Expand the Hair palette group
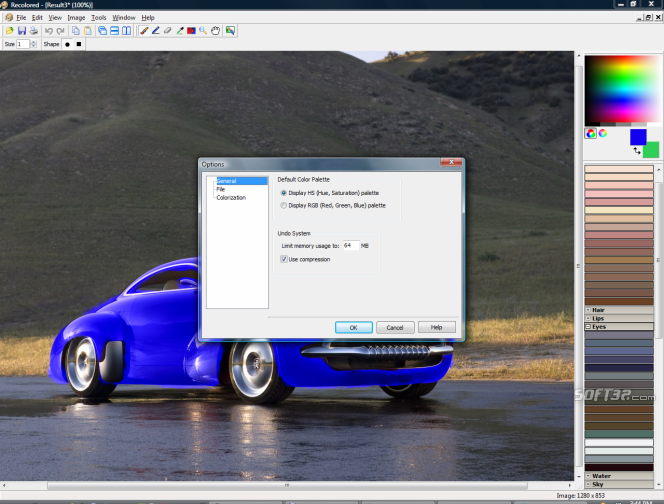This screenshot has height=504, width=664. pyautogui.click(x=588, y=310)
